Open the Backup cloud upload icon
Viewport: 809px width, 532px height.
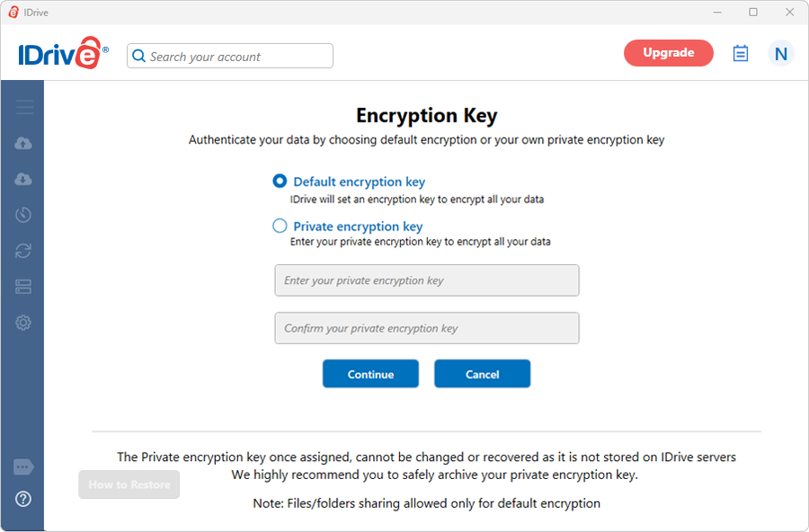click(x=23, y=143)
